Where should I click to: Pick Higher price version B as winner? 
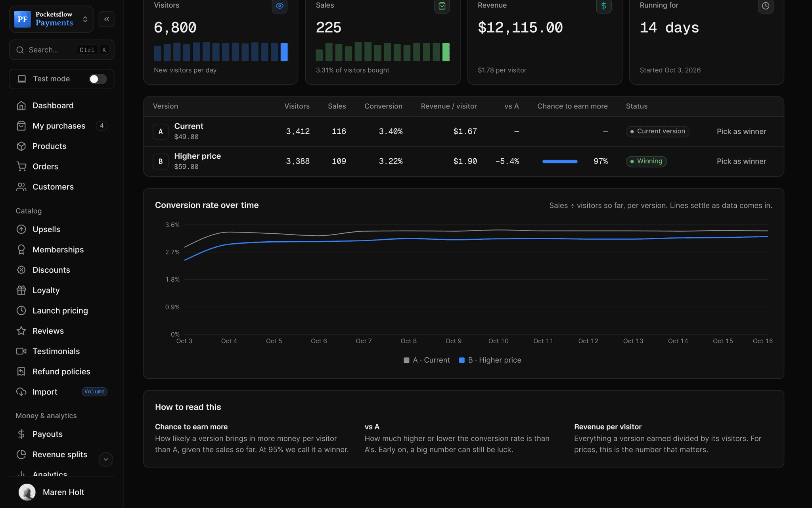tap(741, 162)
